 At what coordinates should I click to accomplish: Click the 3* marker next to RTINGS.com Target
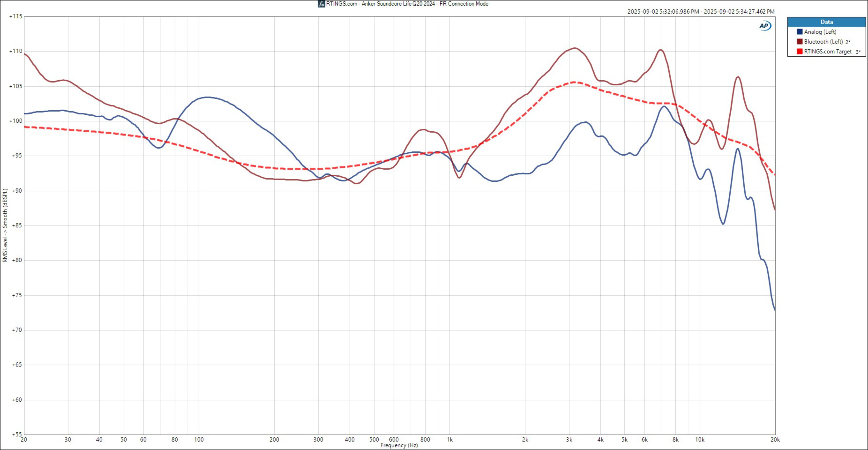click(858, 52)
